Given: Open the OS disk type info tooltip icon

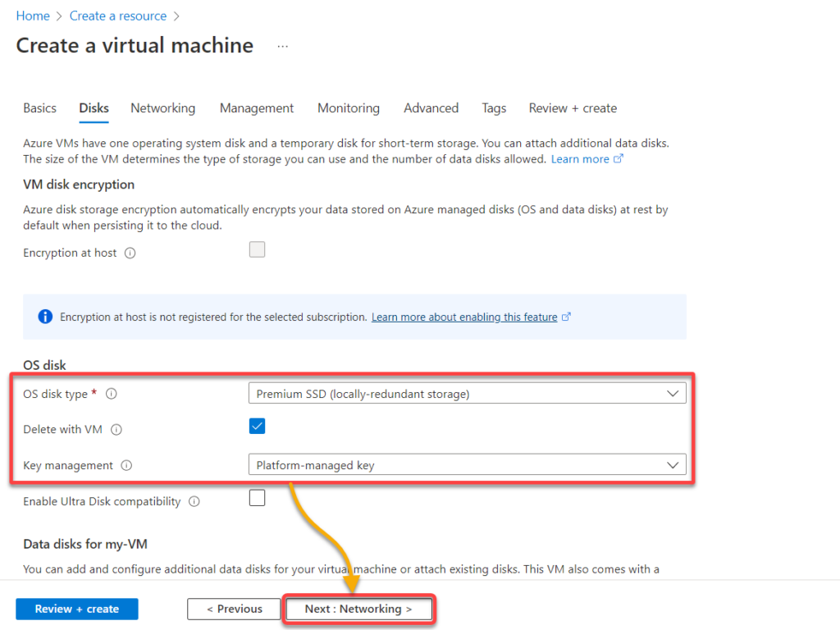Looking at the screenshot, I should (112, 394).
